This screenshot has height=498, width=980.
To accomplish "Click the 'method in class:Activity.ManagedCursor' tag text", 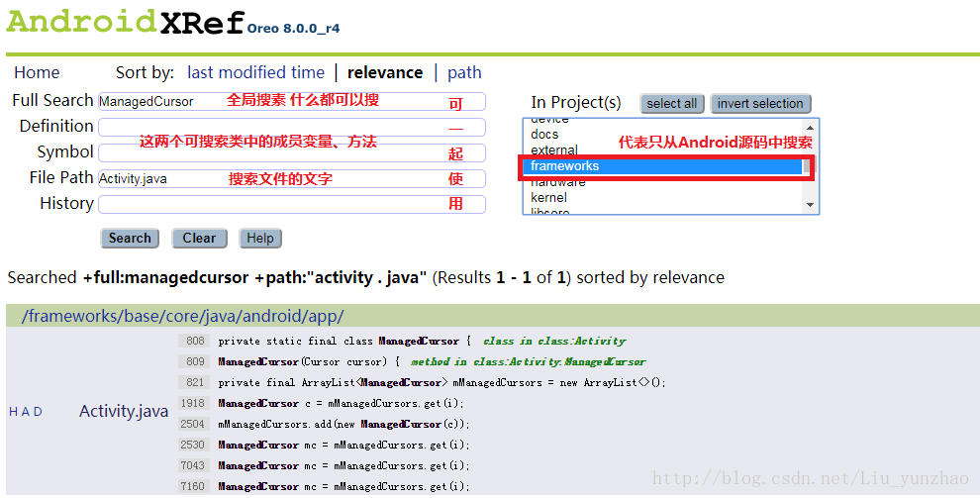I will point(529,361).
